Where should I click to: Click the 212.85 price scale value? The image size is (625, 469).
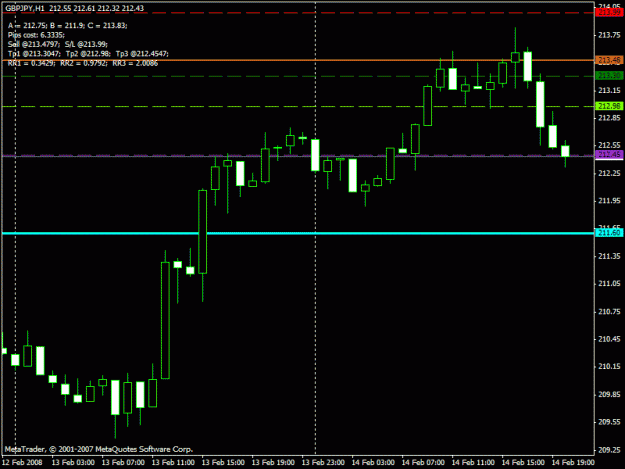[x=609, y=118]
